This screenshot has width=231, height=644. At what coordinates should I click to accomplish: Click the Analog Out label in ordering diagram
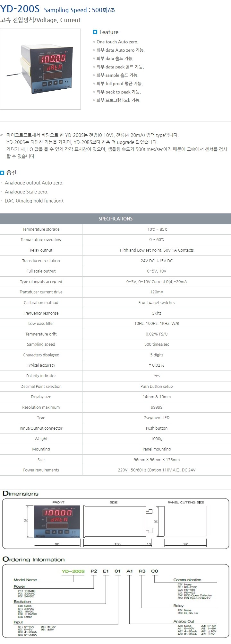pos(184,622)
